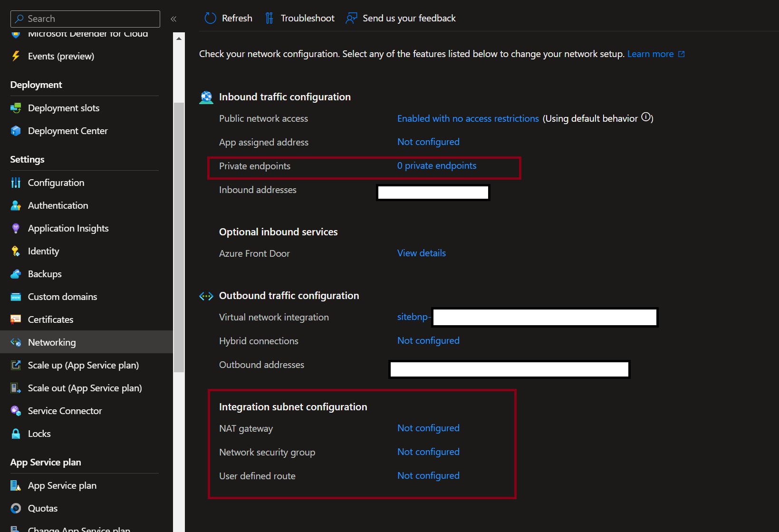779x532 pixels.
Task: Click the App Service plan icon
Action: [x=16, y=485]
